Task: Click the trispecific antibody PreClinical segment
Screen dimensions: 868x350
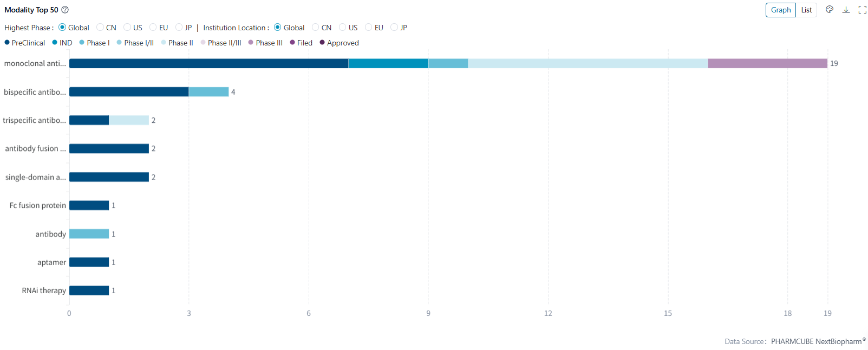Action: (x=89, y=120)
